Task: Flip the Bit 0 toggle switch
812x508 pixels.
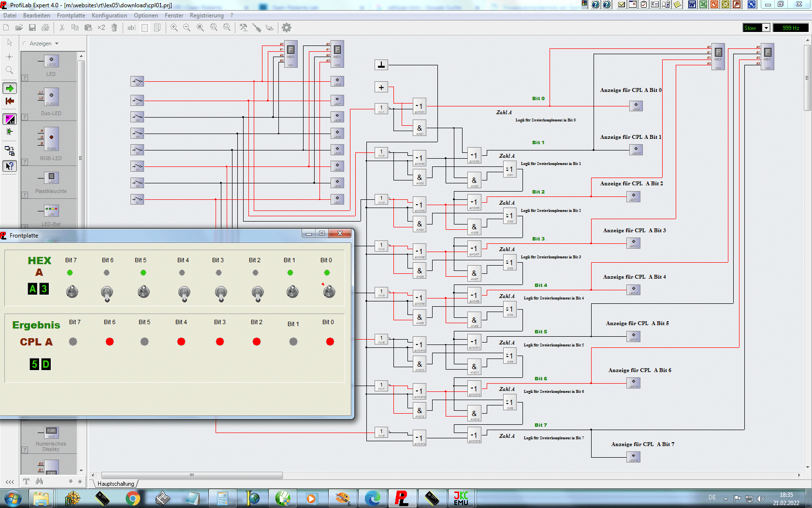Action: (329, 292)
